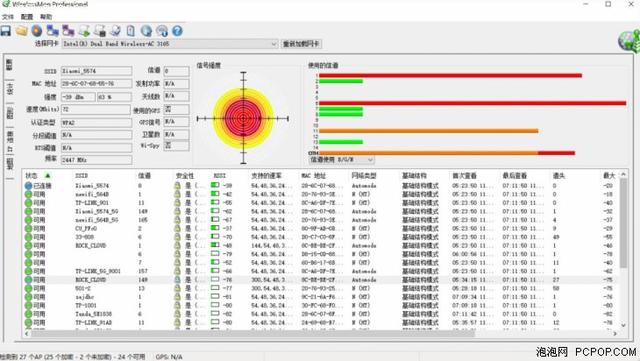The height and width of the screenshot is (361, 640).
Task: Sort the list by RSSI column header
Action: 220,176
